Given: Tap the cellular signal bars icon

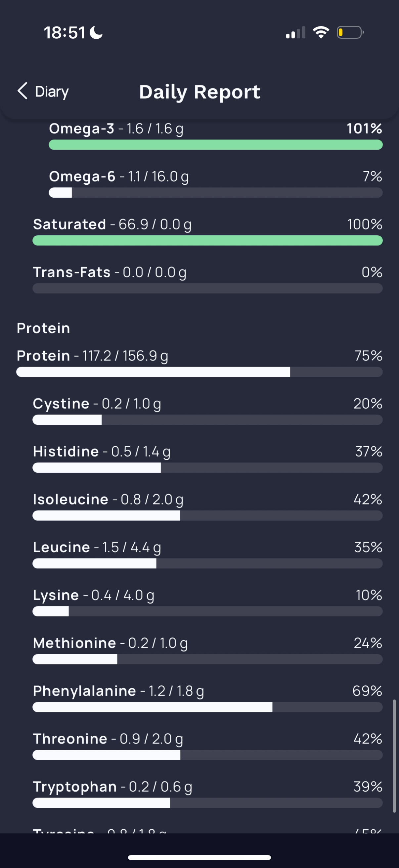Looking at the screenshot, I should [296, 33].
